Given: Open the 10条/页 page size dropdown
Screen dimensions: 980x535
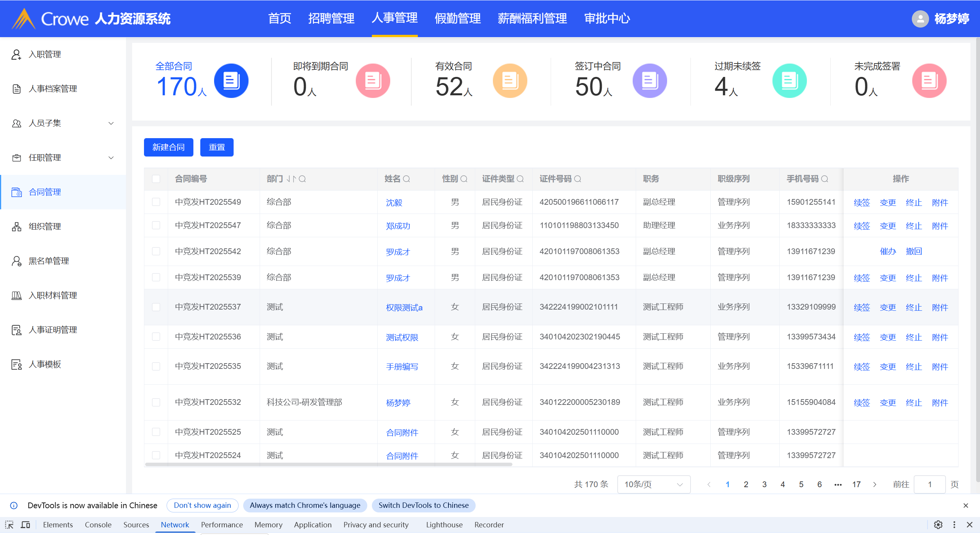Looking at the screenshot, I should (x=653, y=484).
